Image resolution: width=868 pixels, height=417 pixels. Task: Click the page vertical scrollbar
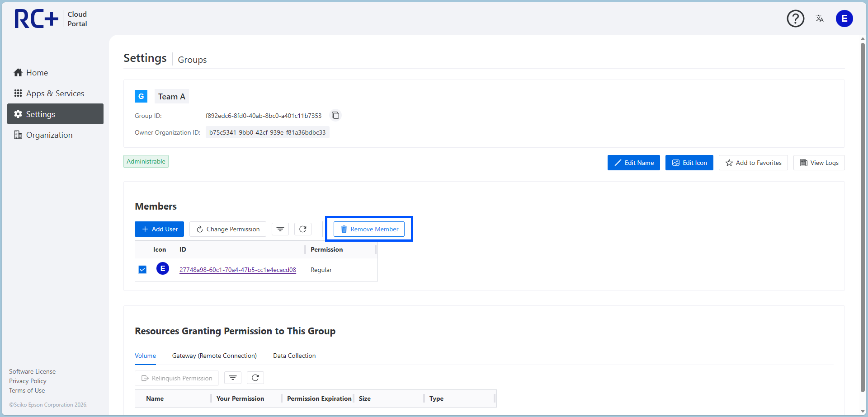point(863,217)
